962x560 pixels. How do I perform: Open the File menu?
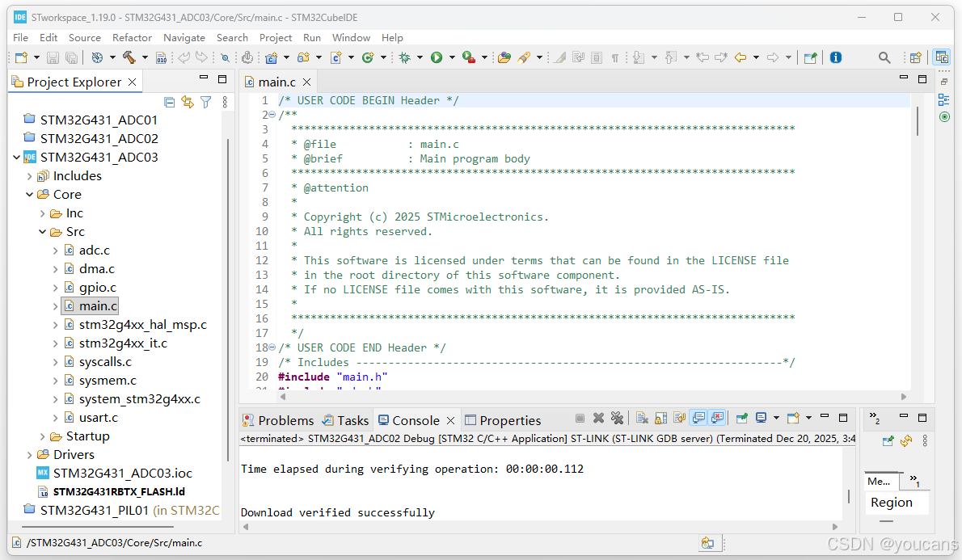(20, 38)
